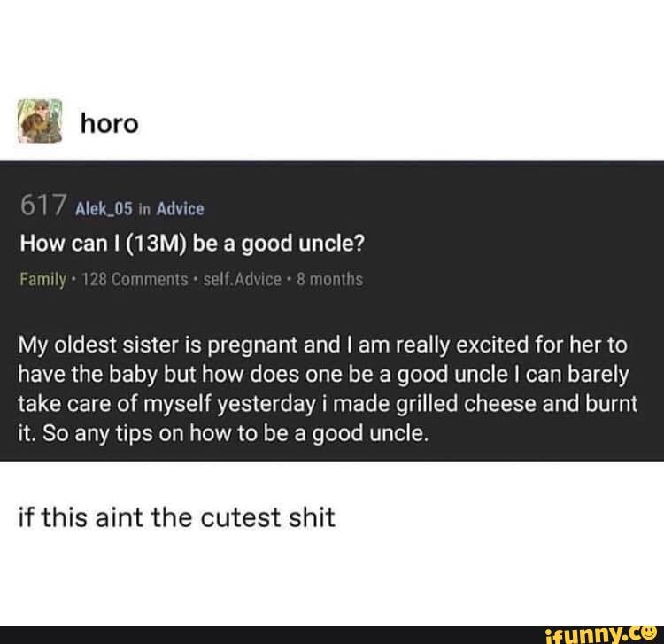View the 128 Comments
The width and height of the screenshot is (664, 644).
(135, 280)
